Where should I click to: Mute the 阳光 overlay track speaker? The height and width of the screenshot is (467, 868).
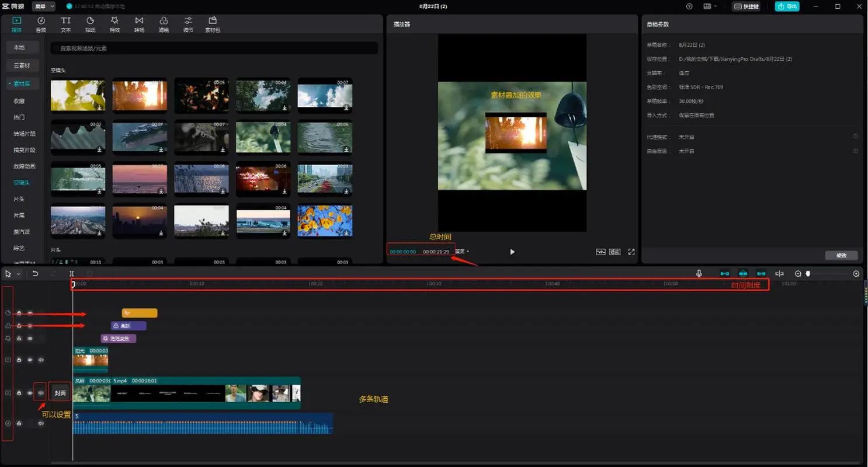coord(41,360)
